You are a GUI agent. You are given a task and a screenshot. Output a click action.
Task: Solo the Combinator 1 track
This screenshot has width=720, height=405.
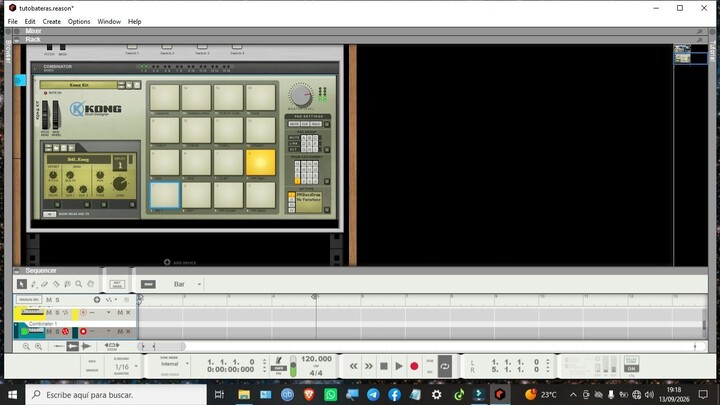tap(57, 332)
